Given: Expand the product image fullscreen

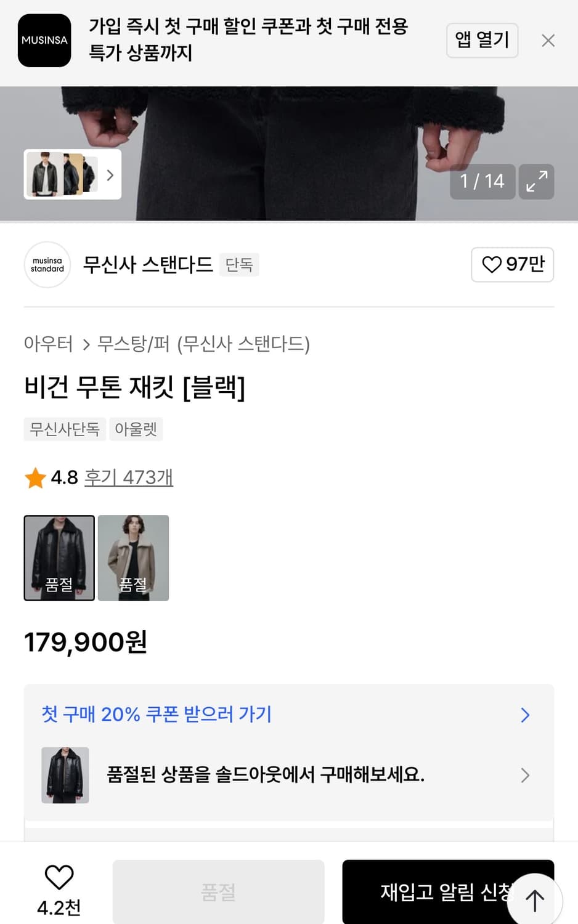Looking at the screenshot, I should (x=536, y=182).
